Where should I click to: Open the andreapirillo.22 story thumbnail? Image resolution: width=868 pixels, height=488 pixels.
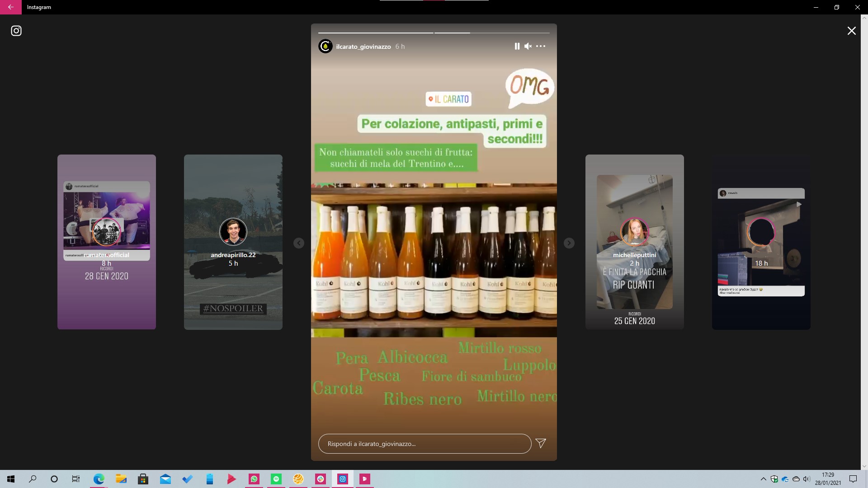point(233,242)
